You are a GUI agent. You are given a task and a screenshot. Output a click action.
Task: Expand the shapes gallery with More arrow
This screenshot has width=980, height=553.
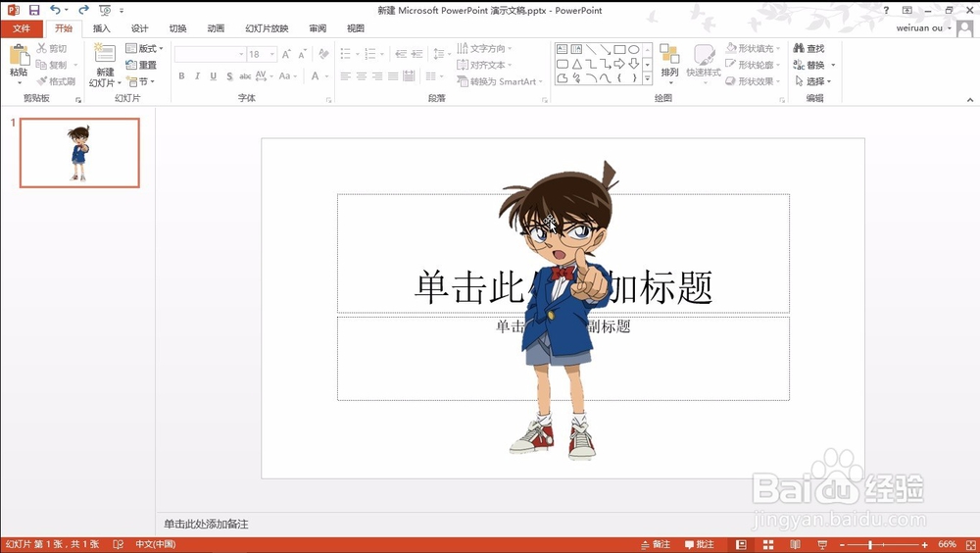648,78
